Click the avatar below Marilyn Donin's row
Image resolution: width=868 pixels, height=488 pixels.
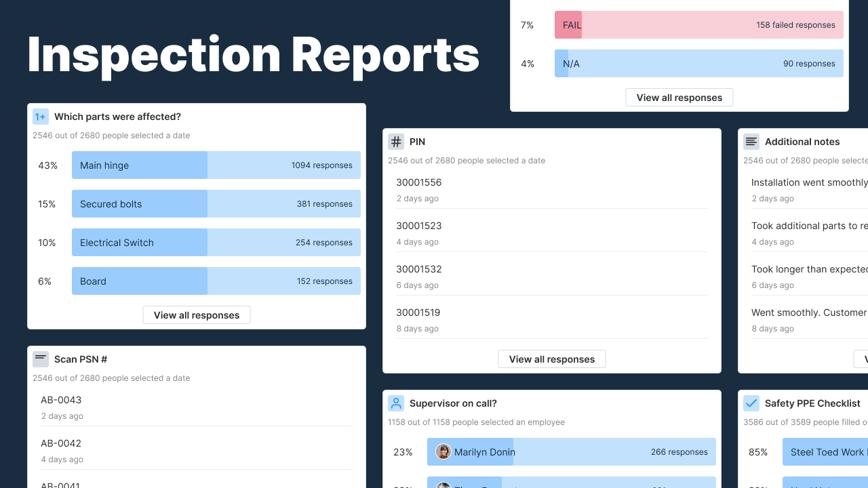pos(443,485)
